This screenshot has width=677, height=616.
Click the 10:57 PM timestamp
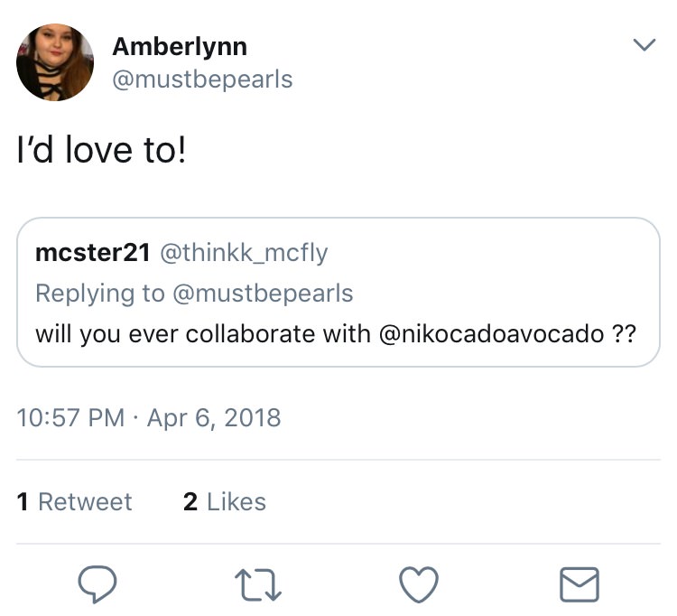click(70, 417)
